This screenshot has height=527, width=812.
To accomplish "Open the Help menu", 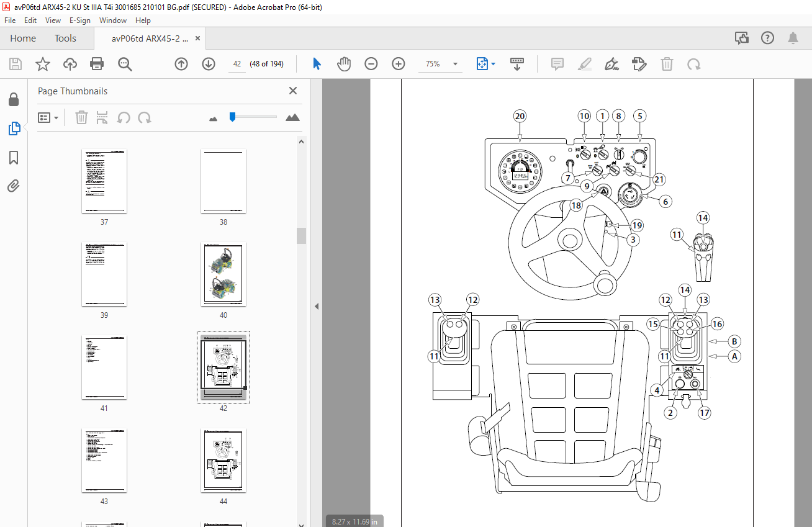I will 143,20.
